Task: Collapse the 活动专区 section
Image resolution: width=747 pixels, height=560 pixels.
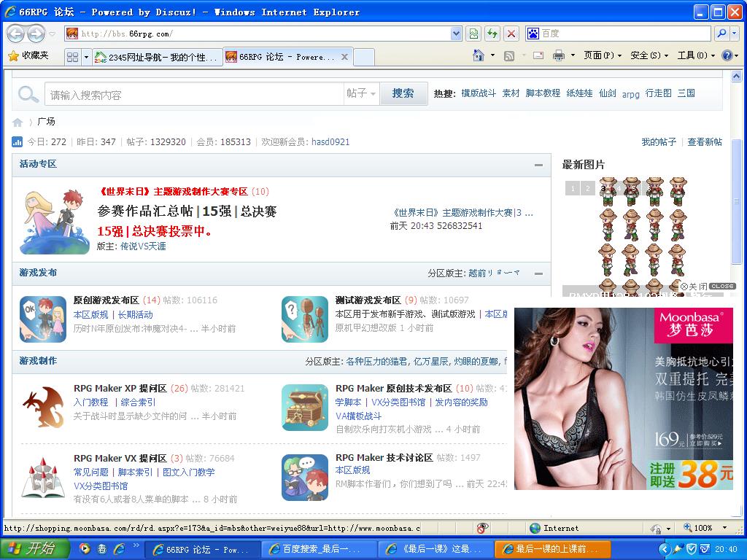Action: (538, 165)
